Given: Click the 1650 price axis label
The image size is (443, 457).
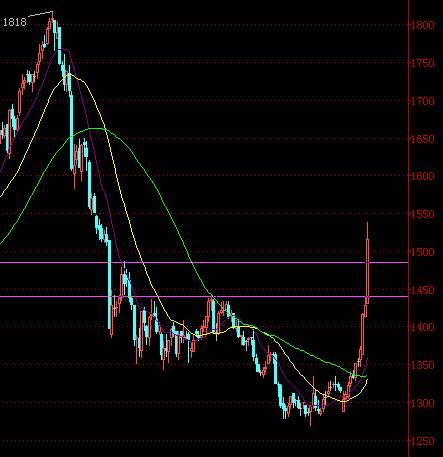Looking at the screenshot, I should click(x=423, y=139).
